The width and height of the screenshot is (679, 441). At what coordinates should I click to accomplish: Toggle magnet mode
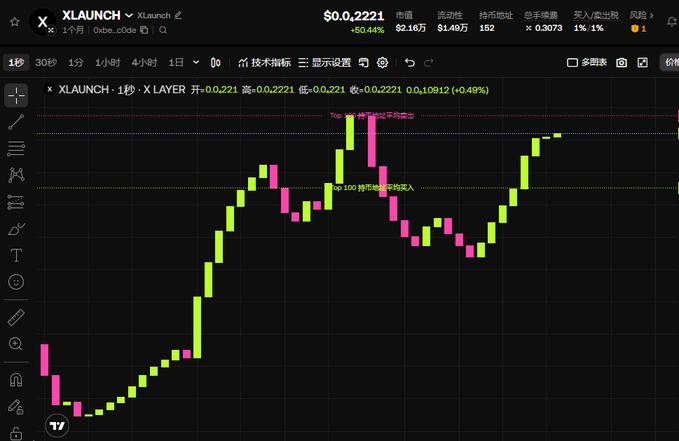tap(16, 380)
